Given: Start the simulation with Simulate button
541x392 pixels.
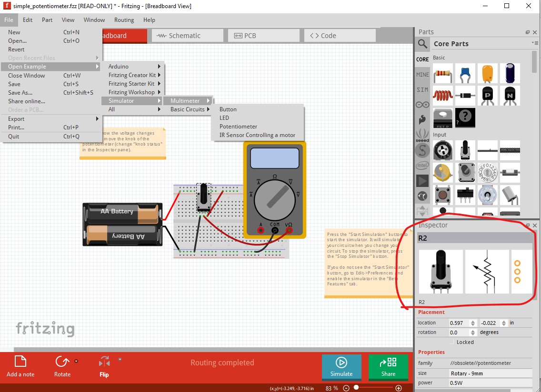Looking at the screenshot, I should point(341,367).
